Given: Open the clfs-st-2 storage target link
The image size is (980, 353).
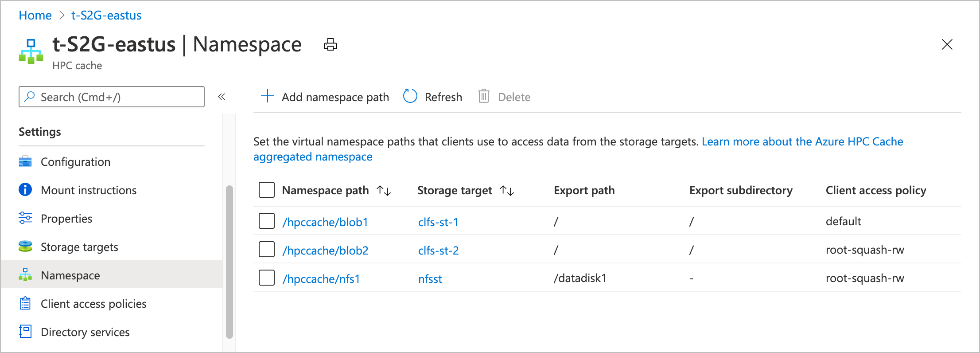Looking at the screenshot, I should point(438,251).
